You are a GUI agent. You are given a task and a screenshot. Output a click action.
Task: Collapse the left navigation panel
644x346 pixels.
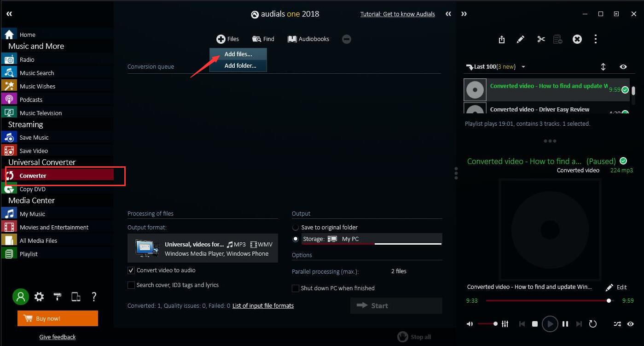tap(9, 14)
